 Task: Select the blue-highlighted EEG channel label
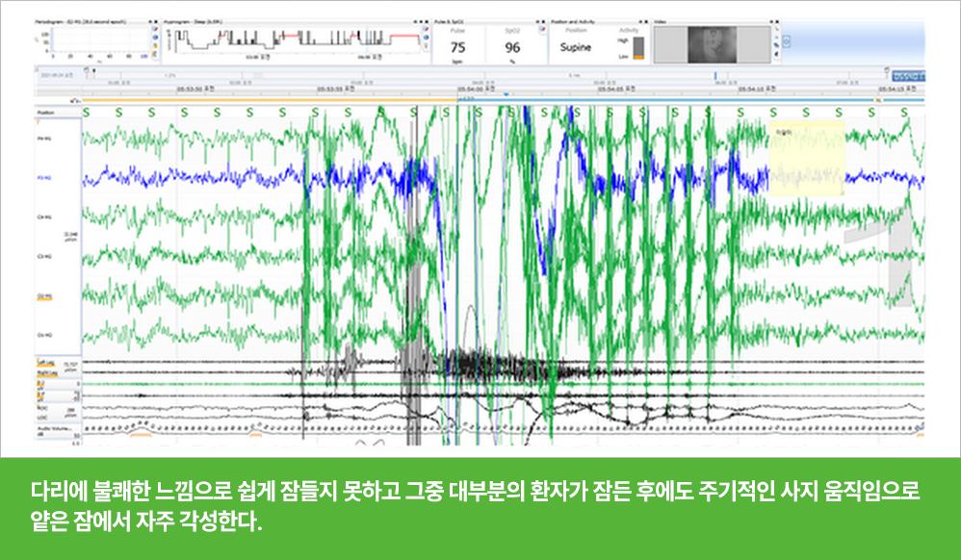(x=44, y=178)
